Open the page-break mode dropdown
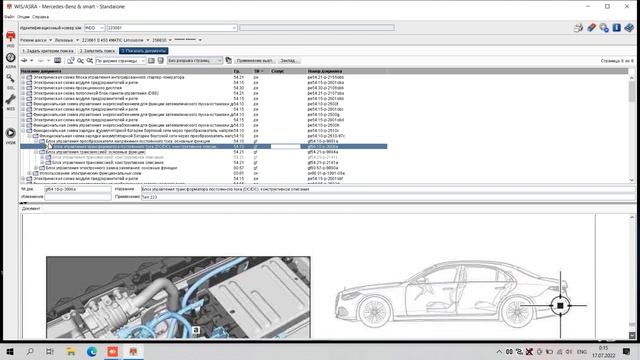This screenshot has height=360, width=640. point(220,60)
